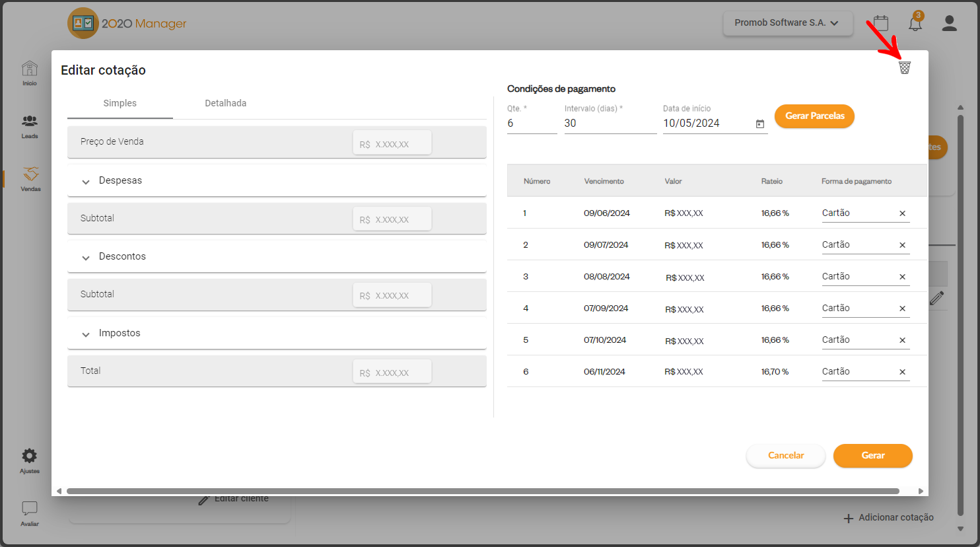This screenshot has height=547, width=980.
Task: Click due date 08/08/2024
Action: 607,277
